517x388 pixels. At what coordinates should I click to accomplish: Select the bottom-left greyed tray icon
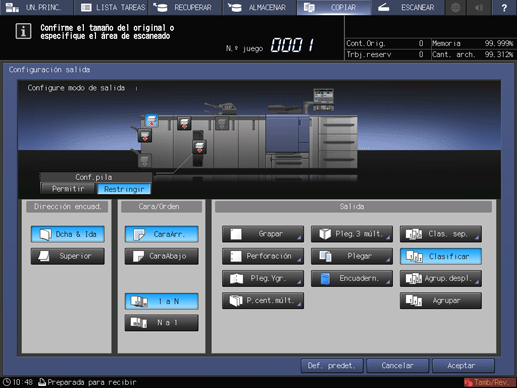[145, 161]
